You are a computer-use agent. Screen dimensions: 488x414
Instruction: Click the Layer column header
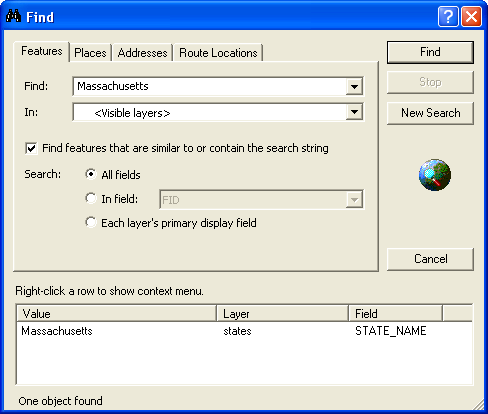click(282, 314)
